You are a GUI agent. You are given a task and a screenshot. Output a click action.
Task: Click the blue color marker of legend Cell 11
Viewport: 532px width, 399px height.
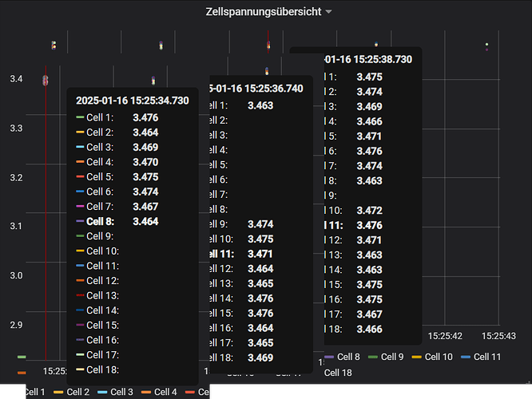click(x=466, y=357)
